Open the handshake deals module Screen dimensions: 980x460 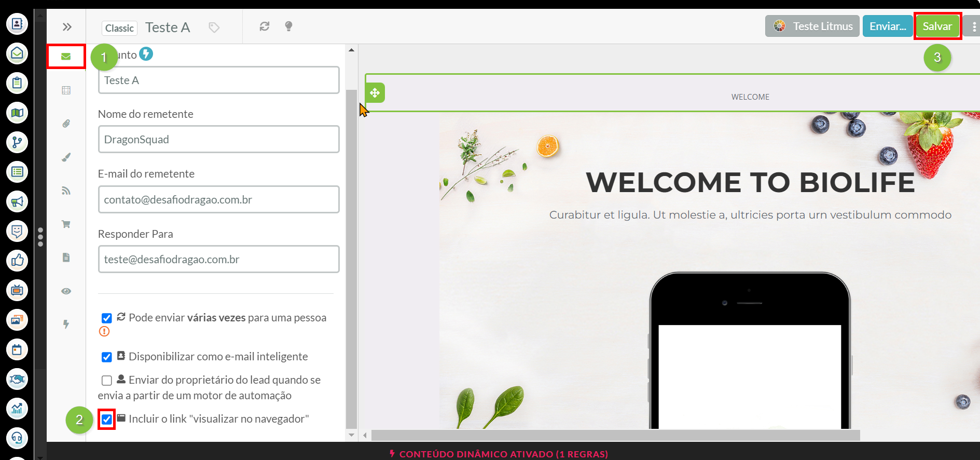click(x=17, y=379)
